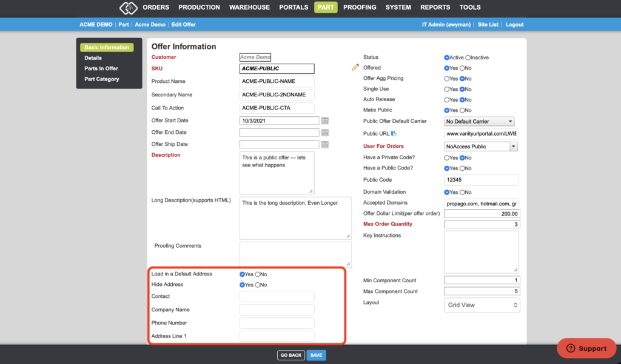Click the GO BACK button
Image resolution: width=621 pixels, height=364 pixels.
(x=291, y=356)
